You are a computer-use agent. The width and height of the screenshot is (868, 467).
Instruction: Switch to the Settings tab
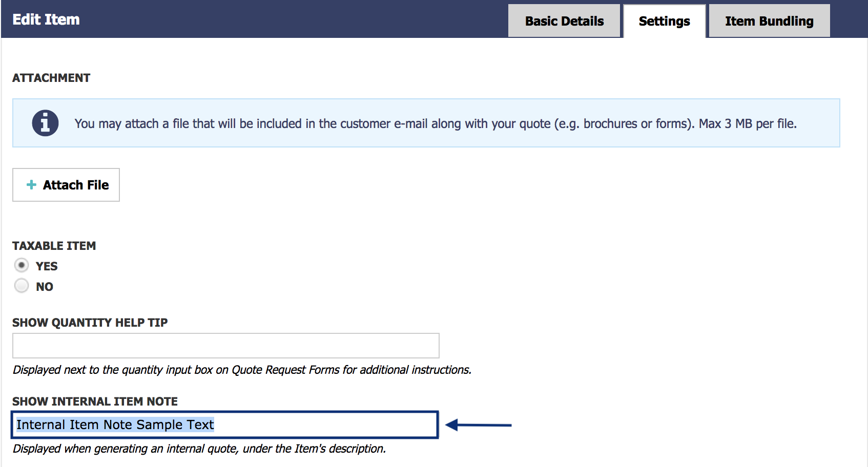664,21
